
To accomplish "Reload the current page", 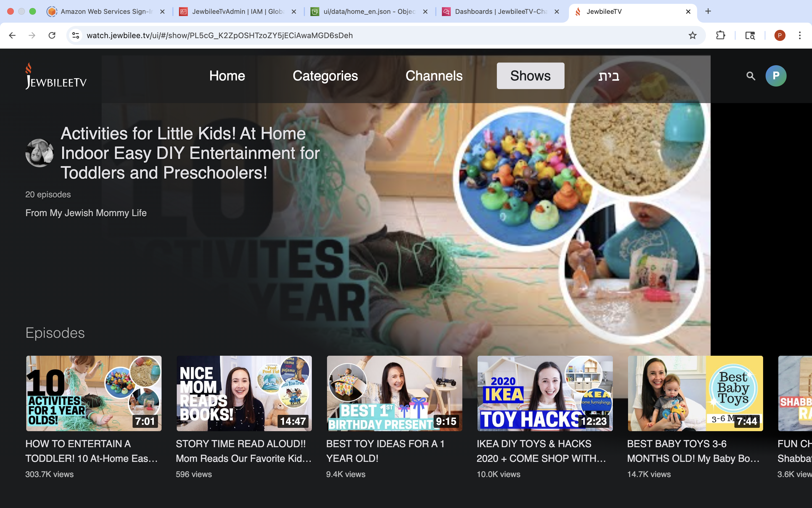I will click(52, 35).
